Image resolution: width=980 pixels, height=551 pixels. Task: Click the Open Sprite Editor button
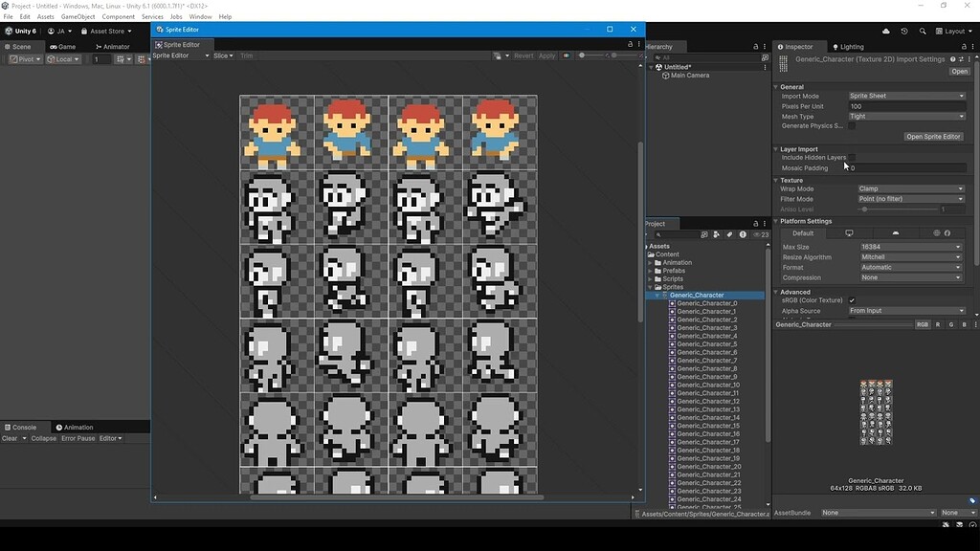pos(933,137)
